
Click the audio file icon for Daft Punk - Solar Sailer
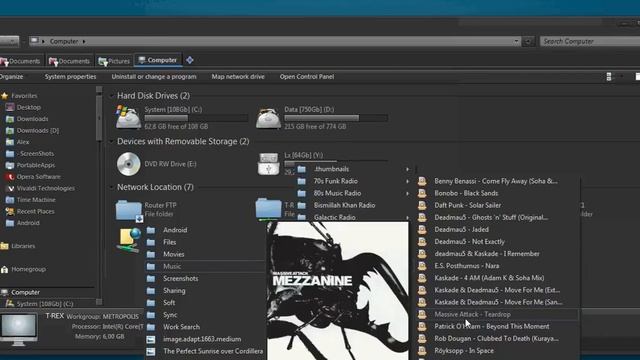point(422,205)
